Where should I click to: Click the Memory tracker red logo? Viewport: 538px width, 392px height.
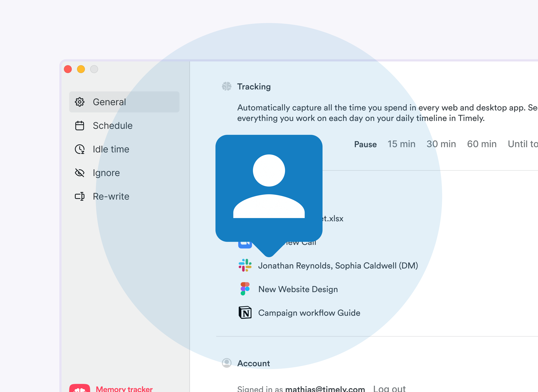[x=80, y=388]
